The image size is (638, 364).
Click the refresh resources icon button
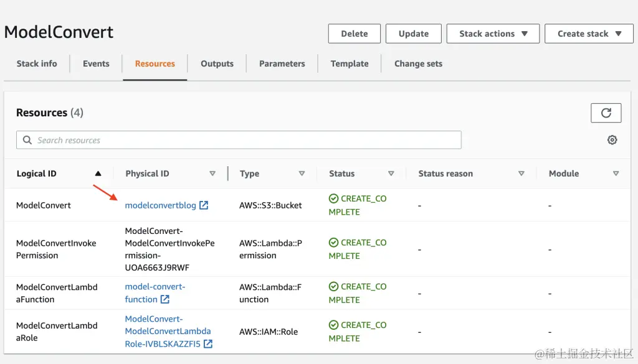(606, 113)
